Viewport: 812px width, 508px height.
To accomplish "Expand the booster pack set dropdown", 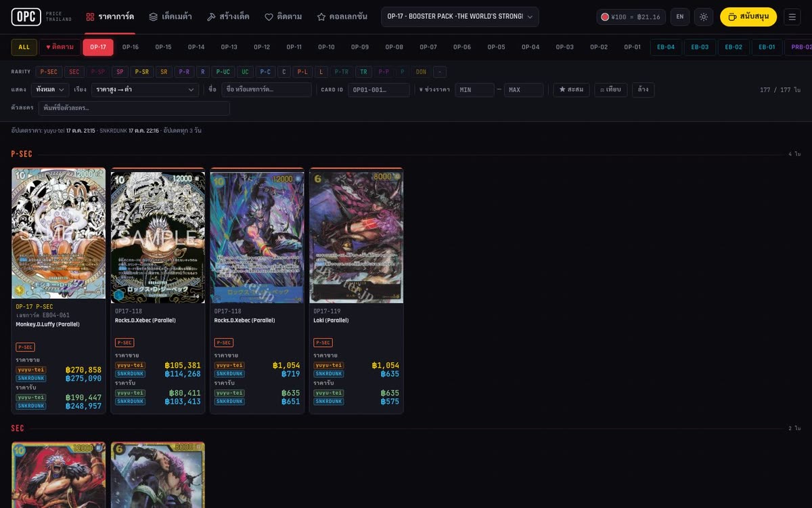I will pos(460,17).
